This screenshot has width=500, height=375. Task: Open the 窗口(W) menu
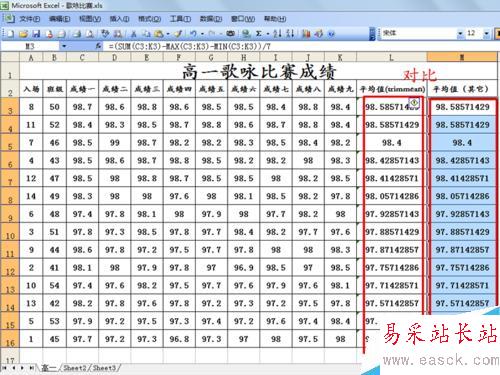point(243,19)
